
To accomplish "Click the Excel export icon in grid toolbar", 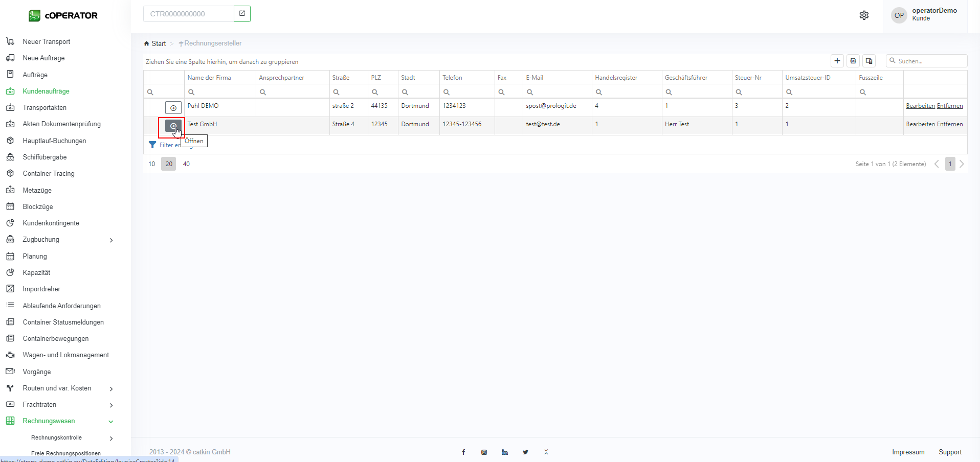I will click(x=853, y=61).
